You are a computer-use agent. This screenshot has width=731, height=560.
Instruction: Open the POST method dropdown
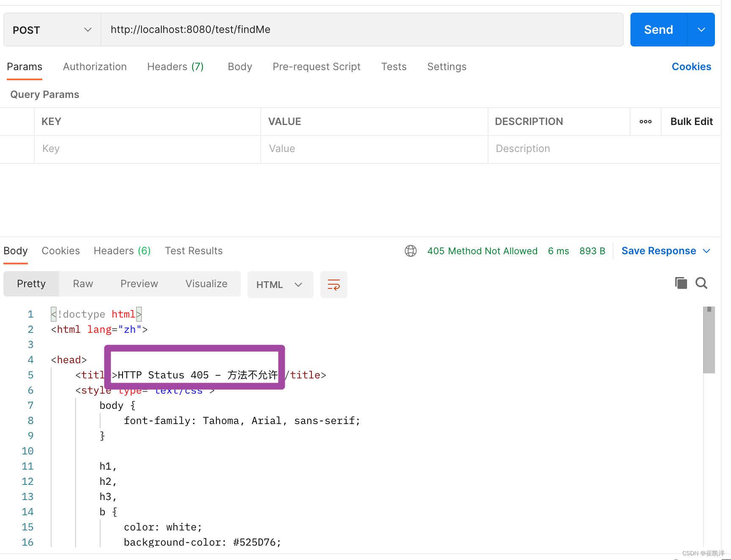point(52,30)
